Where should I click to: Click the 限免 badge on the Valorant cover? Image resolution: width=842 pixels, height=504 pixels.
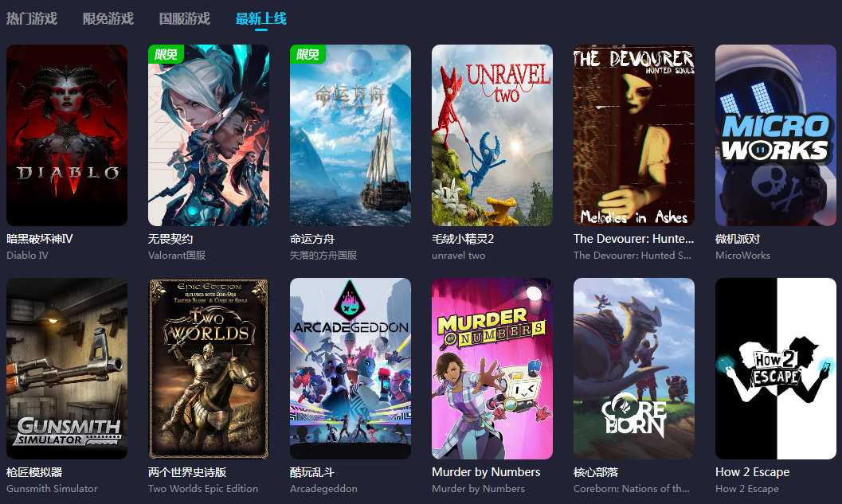click(x=166, y=54)
